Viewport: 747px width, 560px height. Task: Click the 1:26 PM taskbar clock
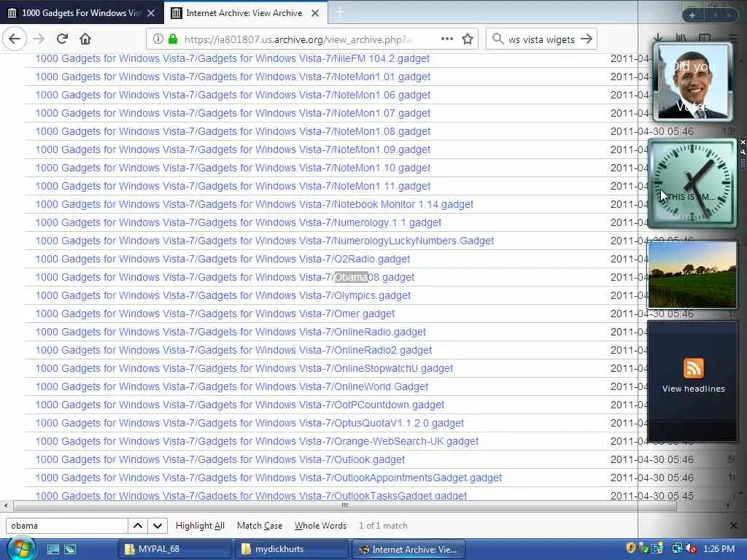(x=719, y=548)
